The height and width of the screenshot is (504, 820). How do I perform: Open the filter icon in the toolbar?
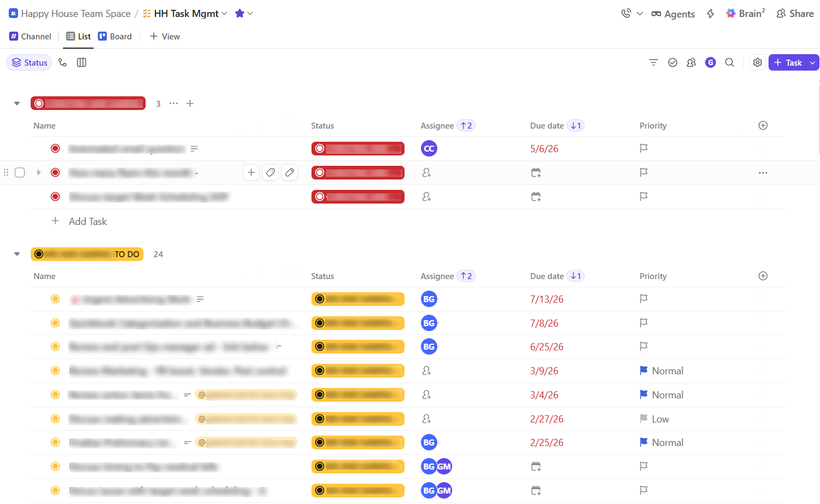(x=653, y=62)
